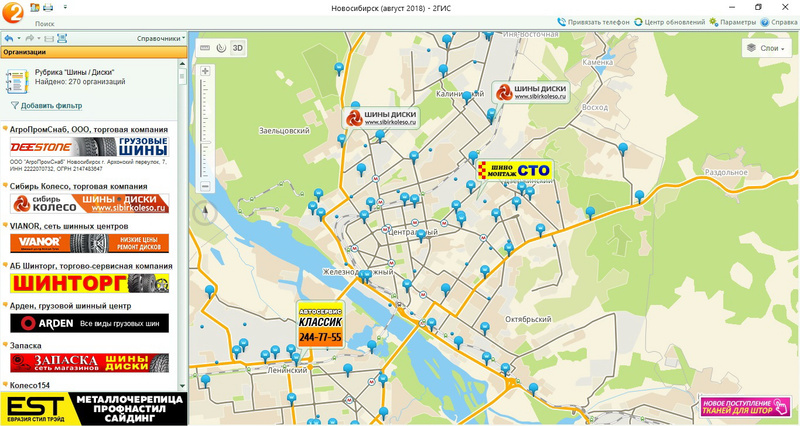Click the Раздольное label on the map
The width and height of the screenshot is (800, 426).
pos(726,172)
